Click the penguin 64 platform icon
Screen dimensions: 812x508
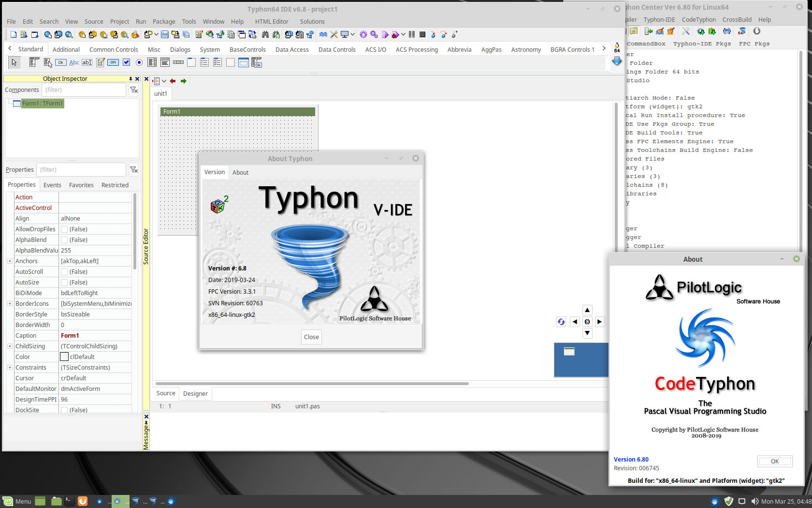point(617,47)
